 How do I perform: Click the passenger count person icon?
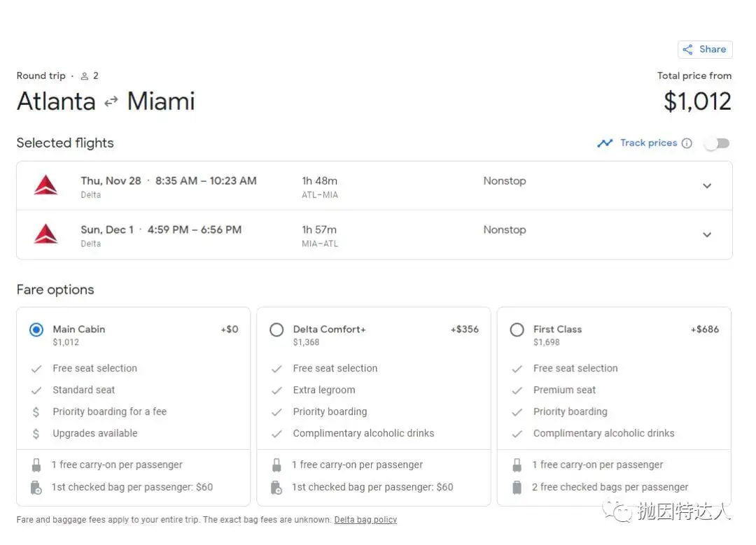tap(85, 76)
